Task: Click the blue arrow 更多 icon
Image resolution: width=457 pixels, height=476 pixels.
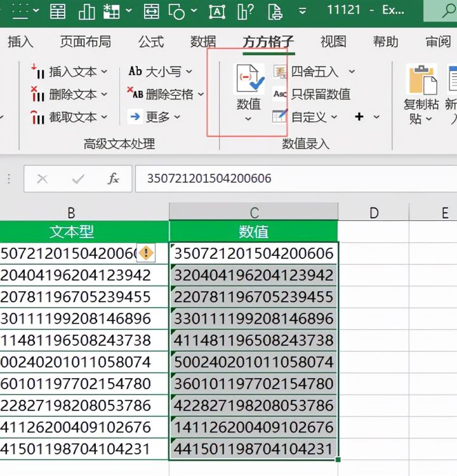Action: [135, 116]
